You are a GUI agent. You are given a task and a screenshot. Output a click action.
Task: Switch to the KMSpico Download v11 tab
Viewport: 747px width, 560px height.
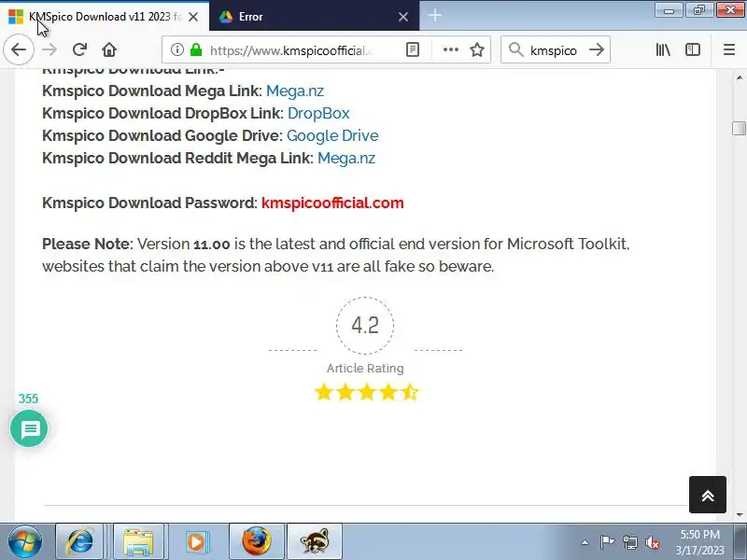(105, 17)
